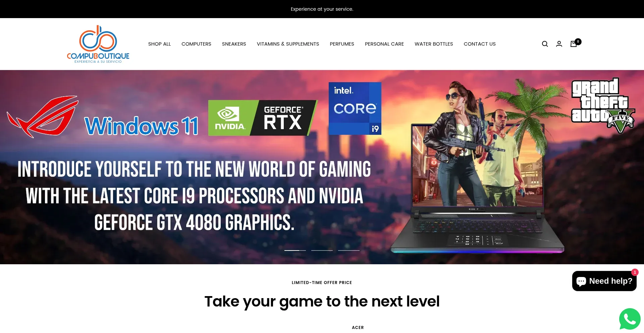Click the 'LIMITED-TIME OFFER PRICE' subheading

[322, 283]
